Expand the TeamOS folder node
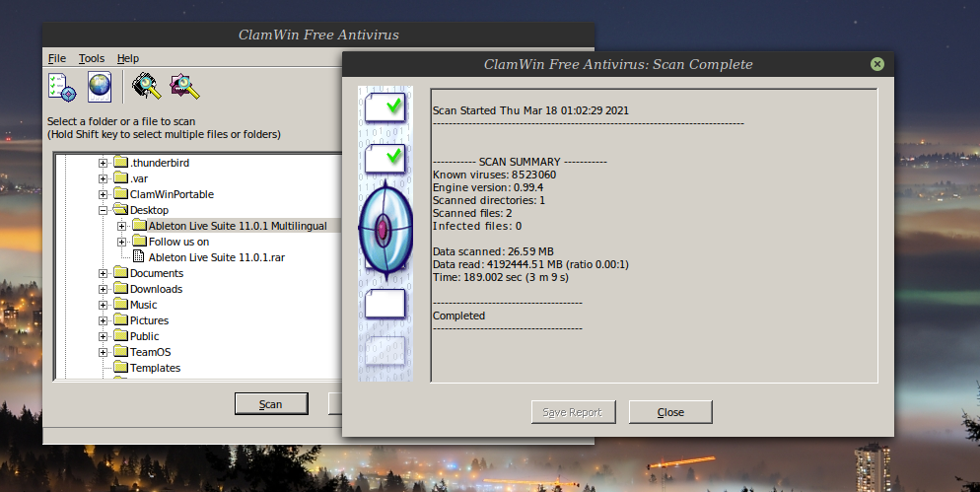This screenshot has height=492, width=980. click(103, 352)
